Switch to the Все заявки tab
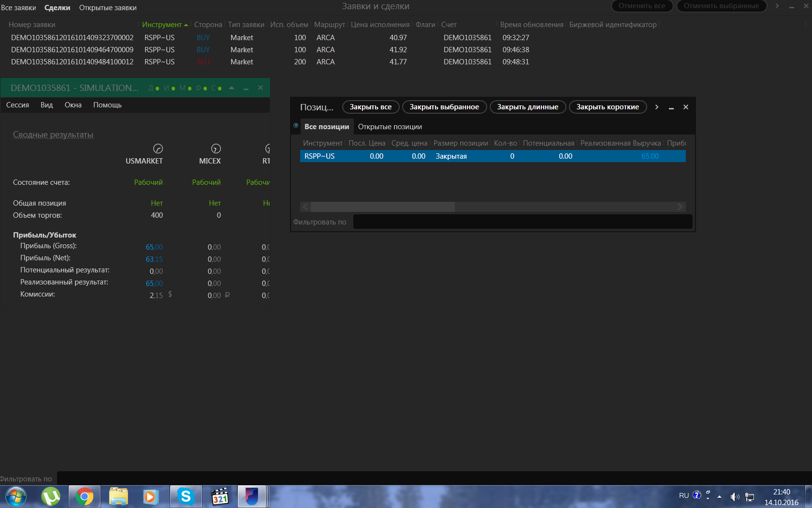The height and width of the screenshot is (508, 812). point(18,8)
